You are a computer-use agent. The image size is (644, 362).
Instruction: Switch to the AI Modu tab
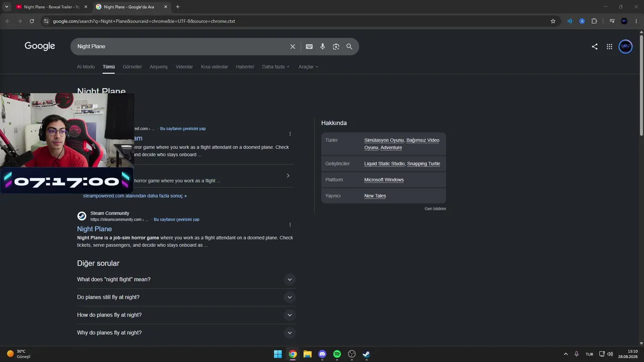point(86,67)
